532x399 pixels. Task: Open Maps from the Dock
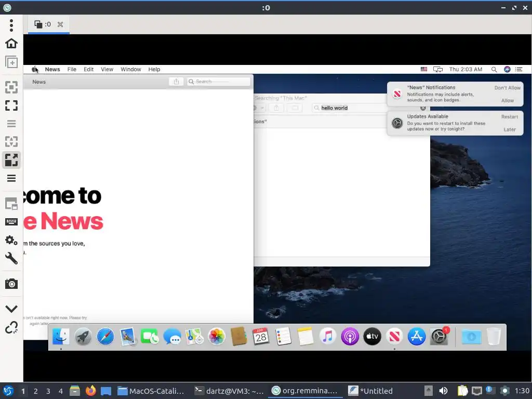click(194, 336)
